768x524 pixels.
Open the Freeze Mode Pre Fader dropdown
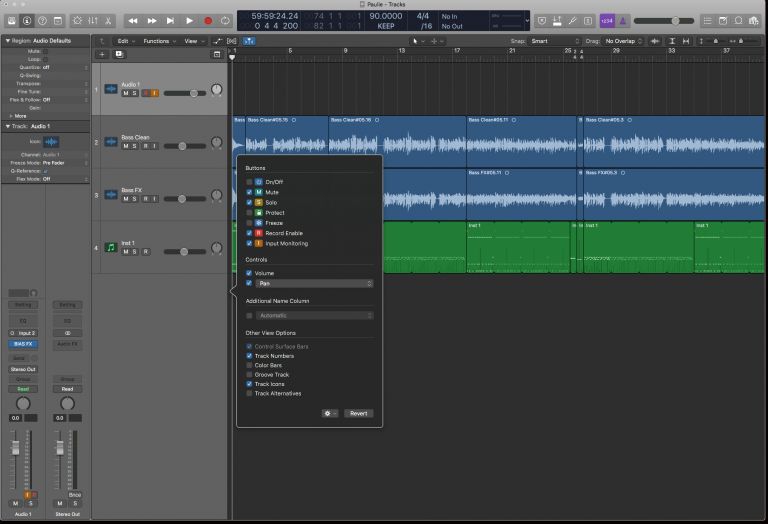(x=65, y=163)
